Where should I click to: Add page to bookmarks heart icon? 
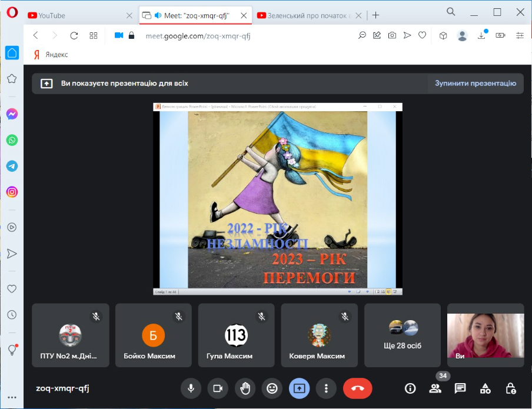[422, 35]
